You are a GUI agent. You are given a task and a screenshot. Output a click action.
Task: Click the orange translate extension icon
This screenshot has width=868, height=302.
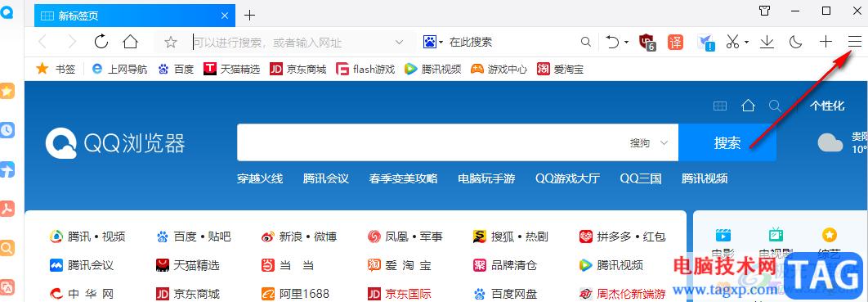[675, 42]
